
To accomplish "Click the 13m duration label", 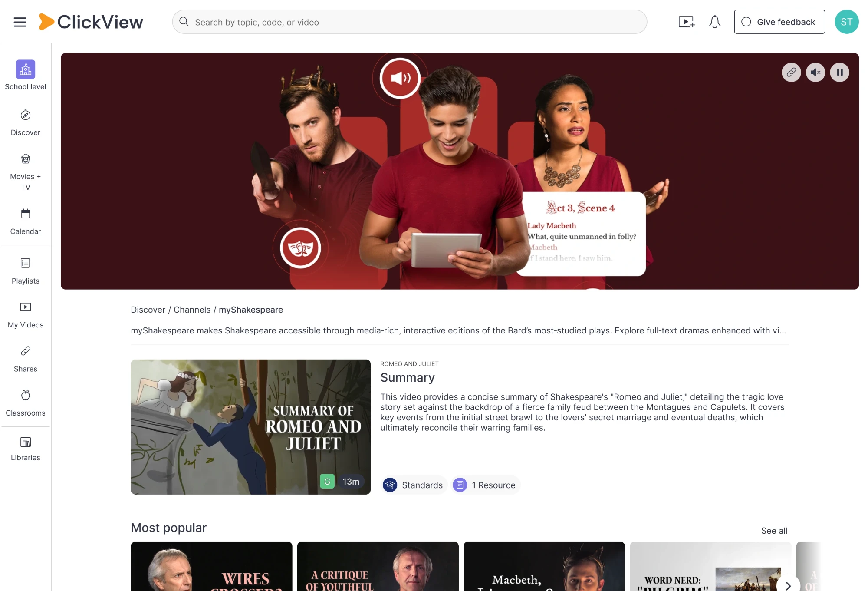I will click(x=351, y=482).
